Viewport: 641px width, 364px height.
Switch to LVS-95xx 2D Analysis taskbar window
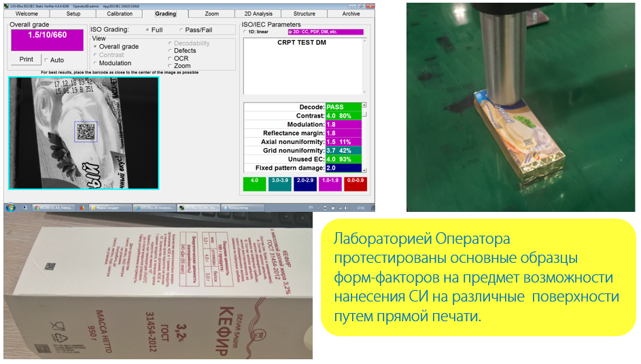155,208
